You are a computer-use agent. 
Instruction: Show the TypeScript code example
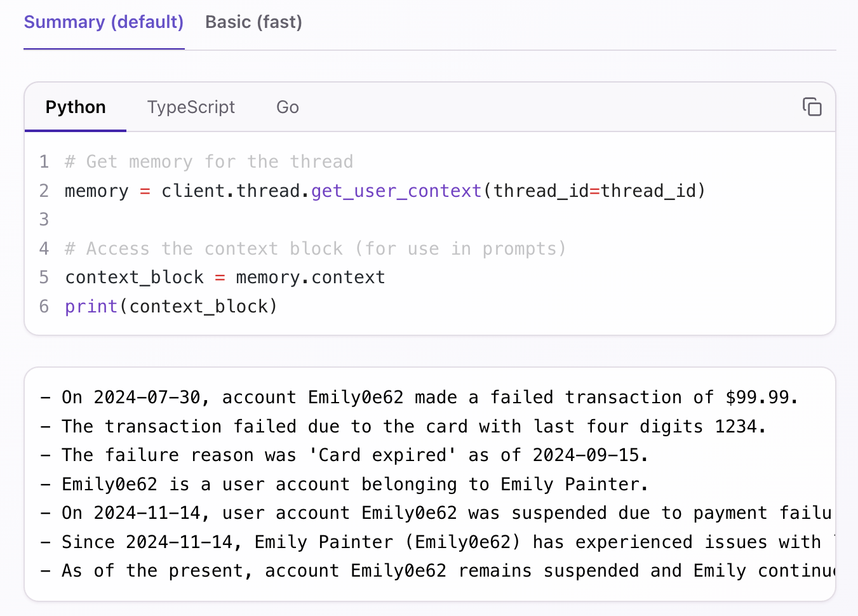[191, 107]
